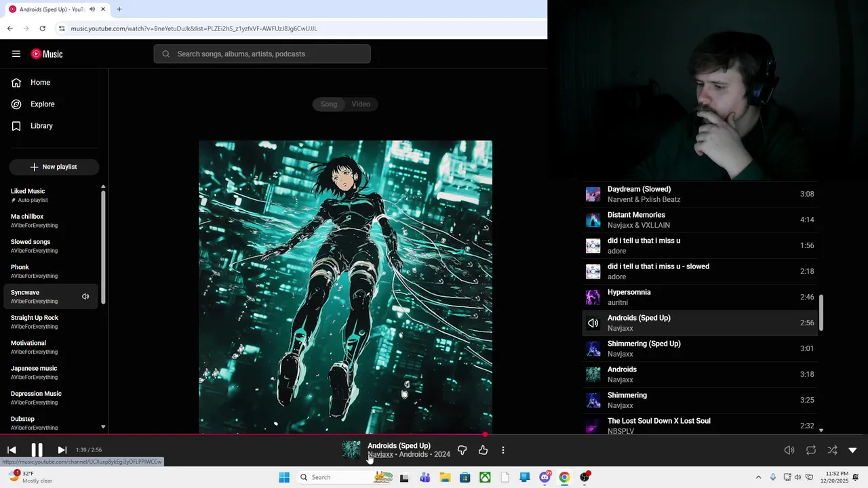Switch to Chrome in taskbar
The image size is (868, 488).
pyautogui.click(x=564, y=477)
